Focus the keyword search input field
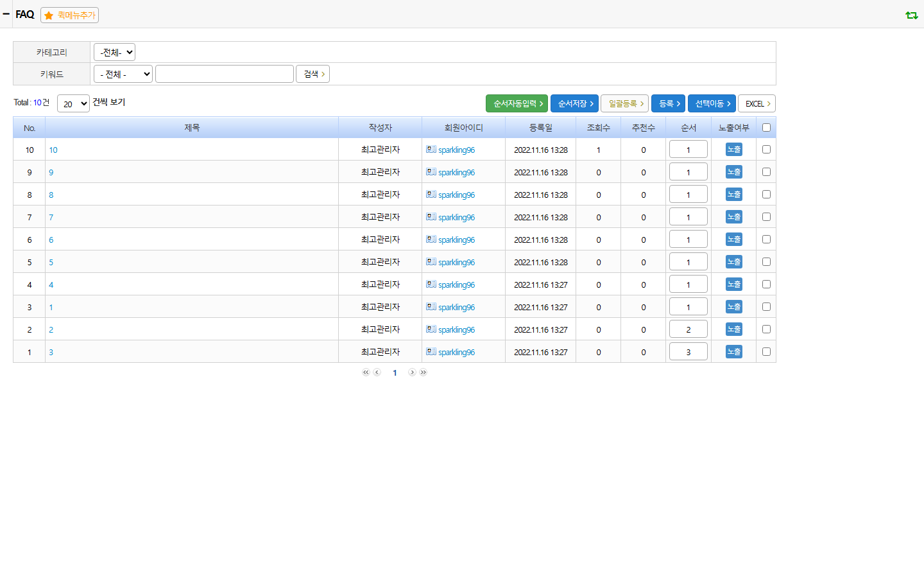Viewport: 924px width, 578px height. [225, 74]
